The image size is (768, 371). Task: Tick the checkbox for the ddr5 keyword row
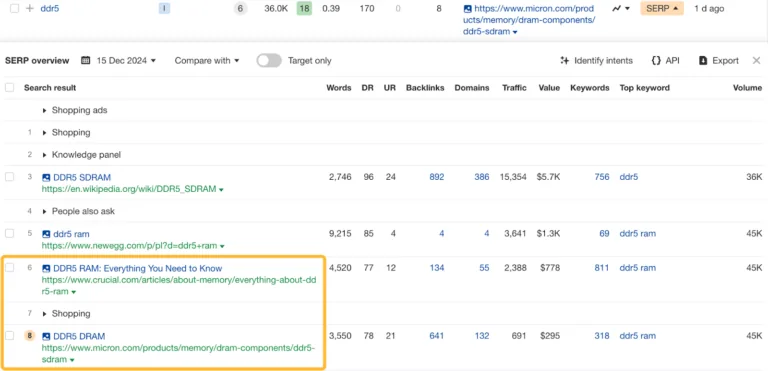[14, 8]
